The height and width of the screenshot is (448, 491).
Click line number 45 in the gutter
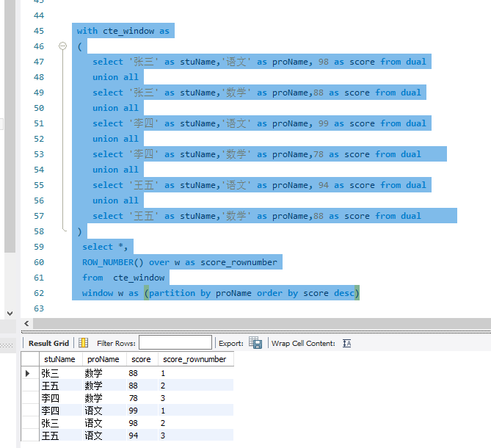(x=39, y=31)
